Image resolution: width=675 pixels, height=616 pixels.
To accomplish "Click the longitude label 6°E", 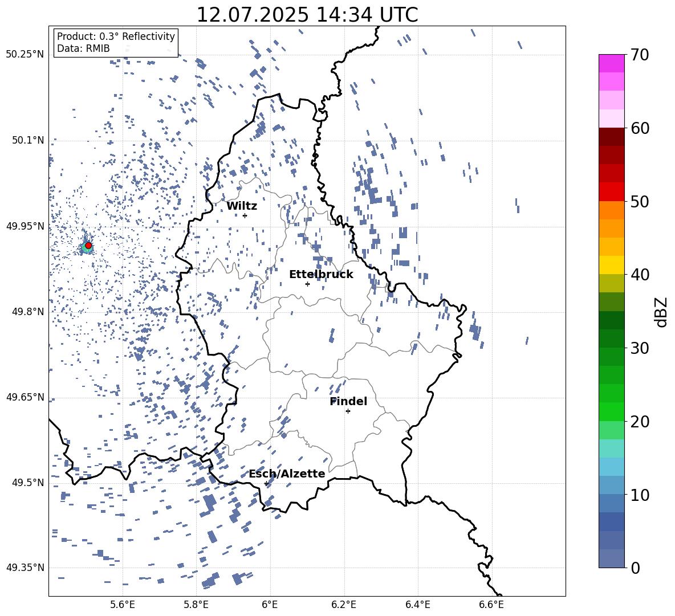I will tap(270, 605).
